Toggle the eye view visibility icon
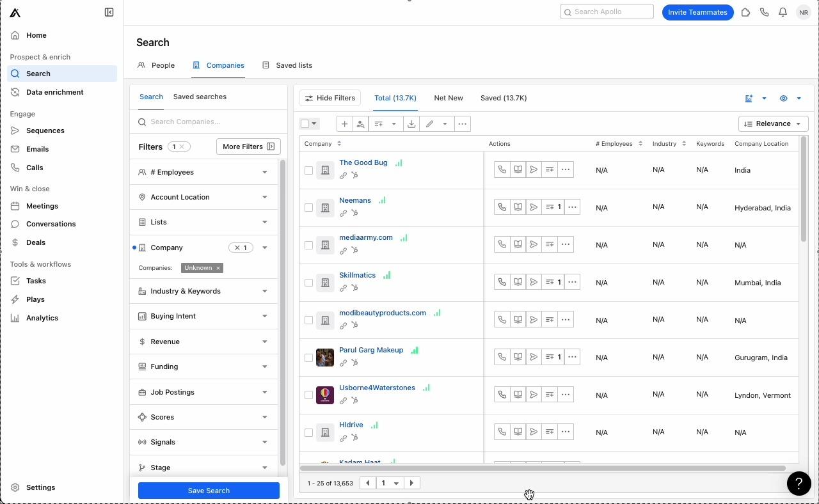819x504 pixels. 783,98
